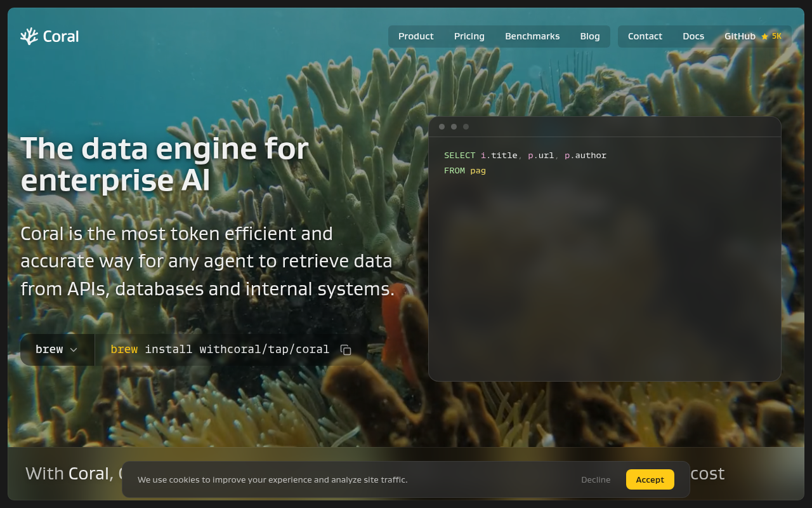The width and height of the screenshot is (812, 508).
Task: Open the Blog link
Action: pyautogui.click(x=590, y=36)
